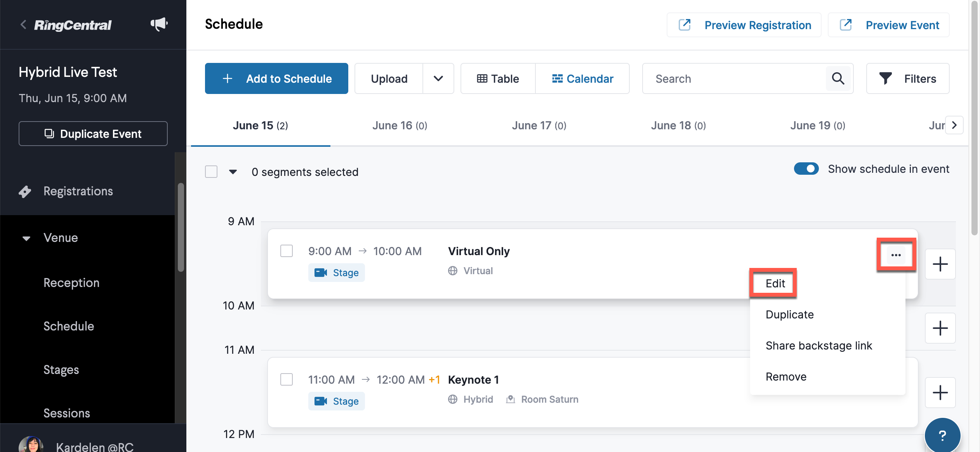Click Duplicate Event button

pos(93,134)
